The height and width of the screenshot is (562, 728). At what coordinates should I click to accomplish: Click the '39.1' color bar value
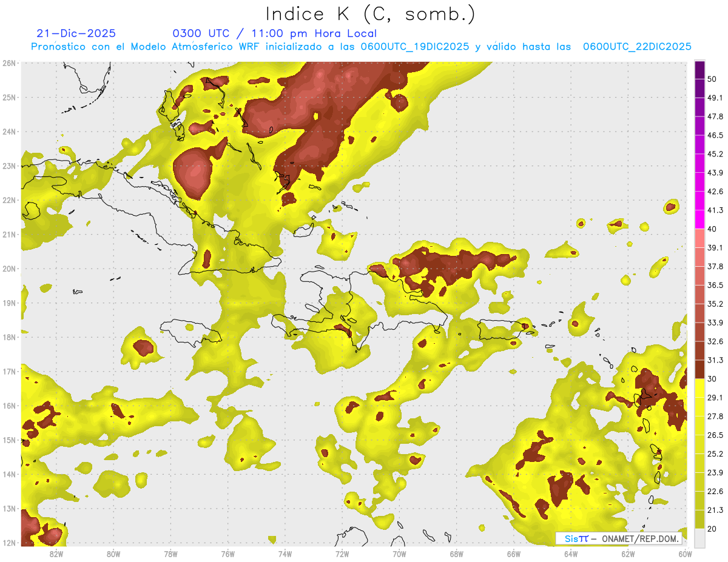715,247
